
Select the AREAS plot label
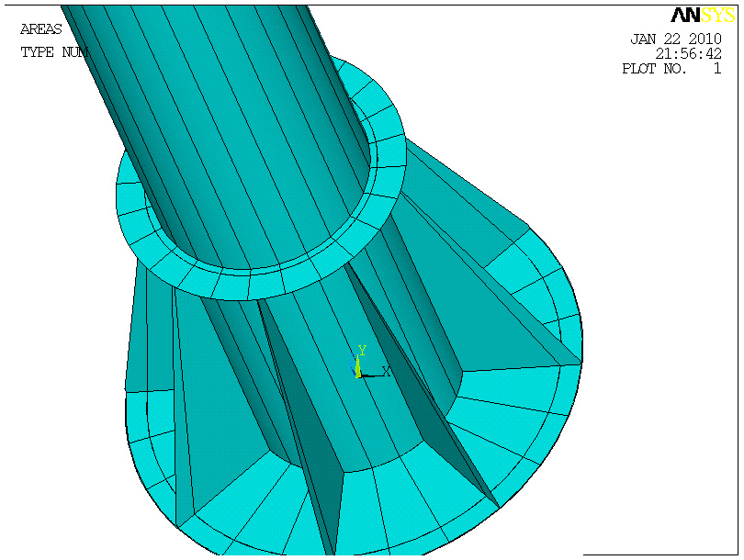coord(40,29)
